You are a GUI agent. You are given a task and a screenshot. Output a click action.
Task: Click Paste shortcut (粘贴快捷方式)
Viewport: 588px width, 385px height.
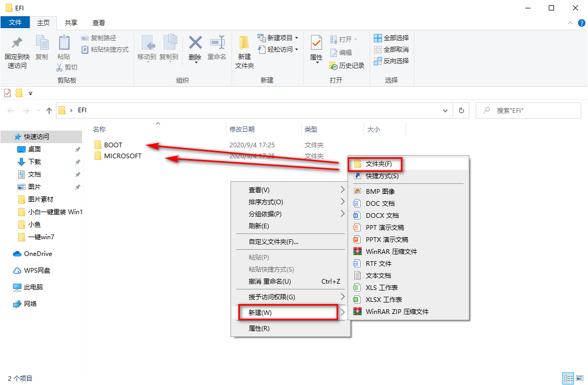[105, 50]
